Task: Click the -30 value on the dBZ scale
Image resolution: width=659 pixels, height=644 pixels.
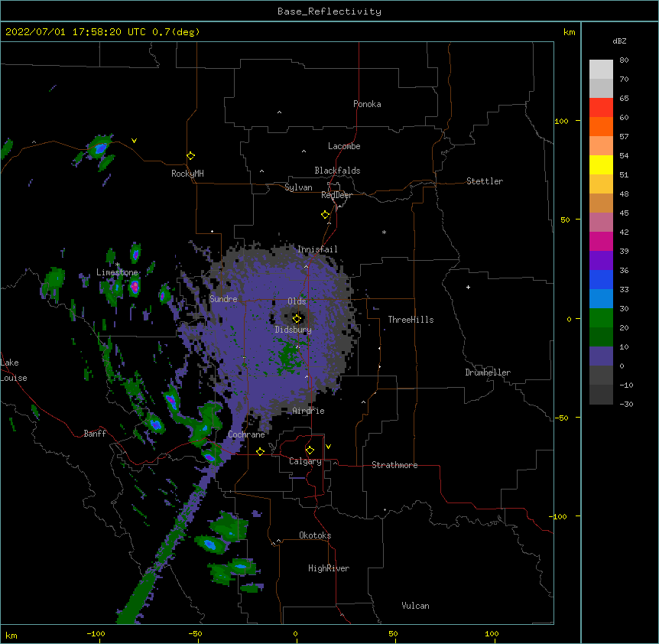Action: (x=626, y=404)
